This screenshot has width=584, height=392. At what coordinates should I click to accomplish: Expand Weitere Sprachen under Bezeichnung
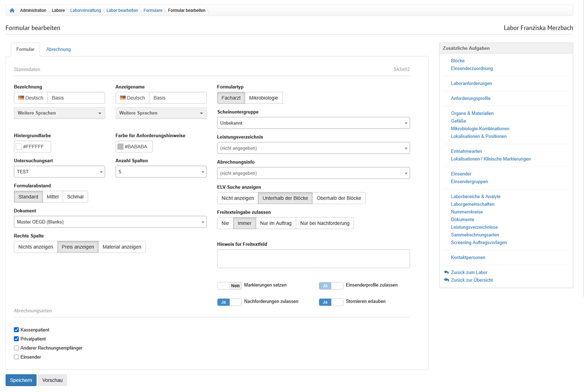click(x=59, y=113)
